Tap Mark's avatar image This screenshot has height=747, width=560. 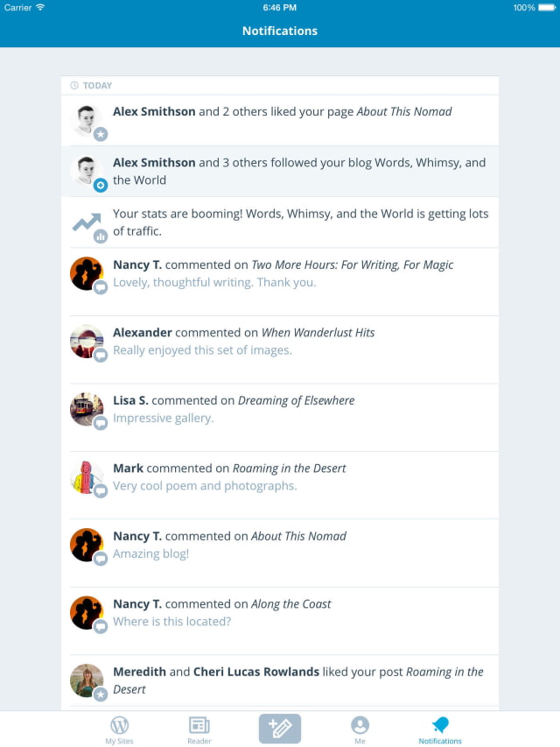pyautogui.click(x=87, y=477)
